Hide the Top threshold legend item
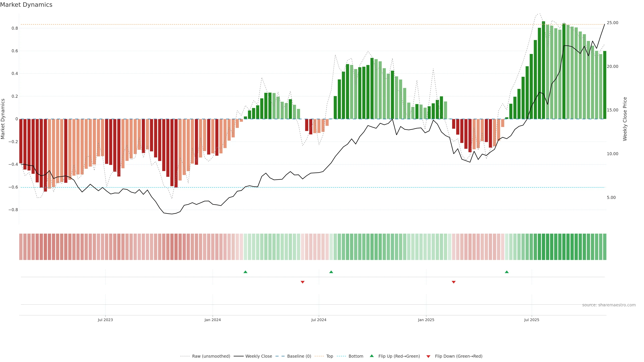The height and width of the screenshot is (362, 644). 330,356
